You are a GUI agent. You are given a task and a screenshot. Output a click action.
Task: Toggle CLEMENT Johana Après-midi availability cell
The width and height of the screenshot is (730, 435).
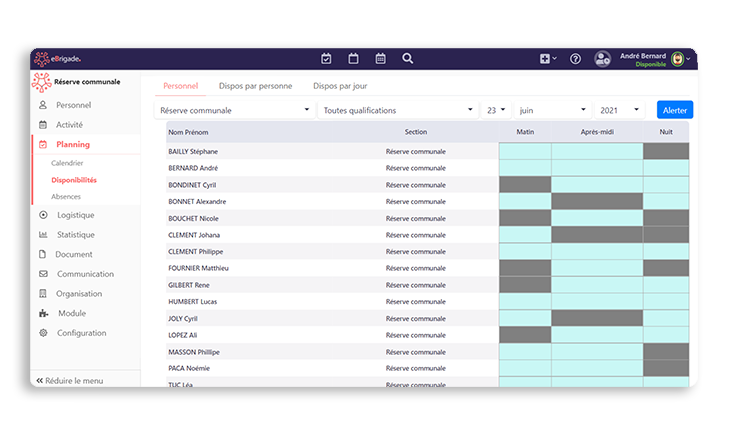[x=597, y=235]
